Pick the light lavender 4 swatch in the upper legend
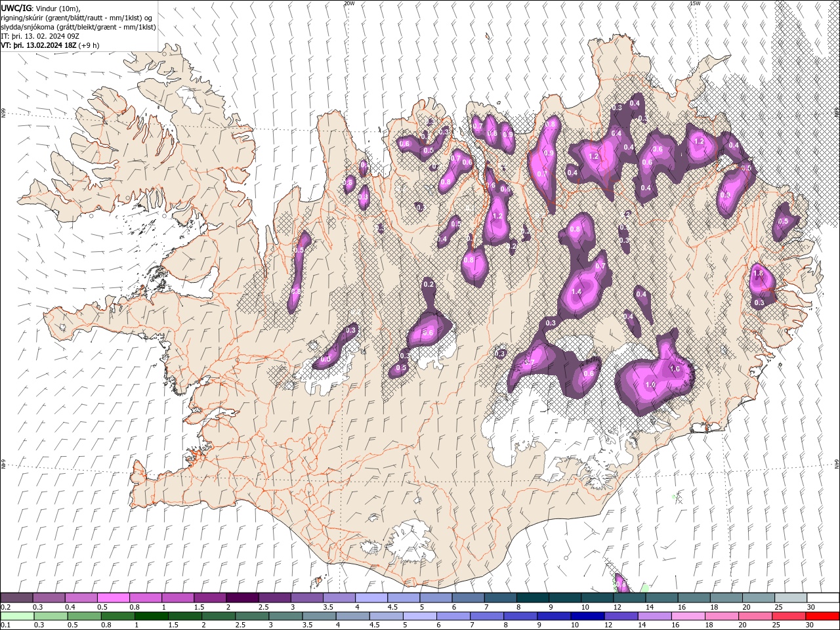 coord(371,598)
